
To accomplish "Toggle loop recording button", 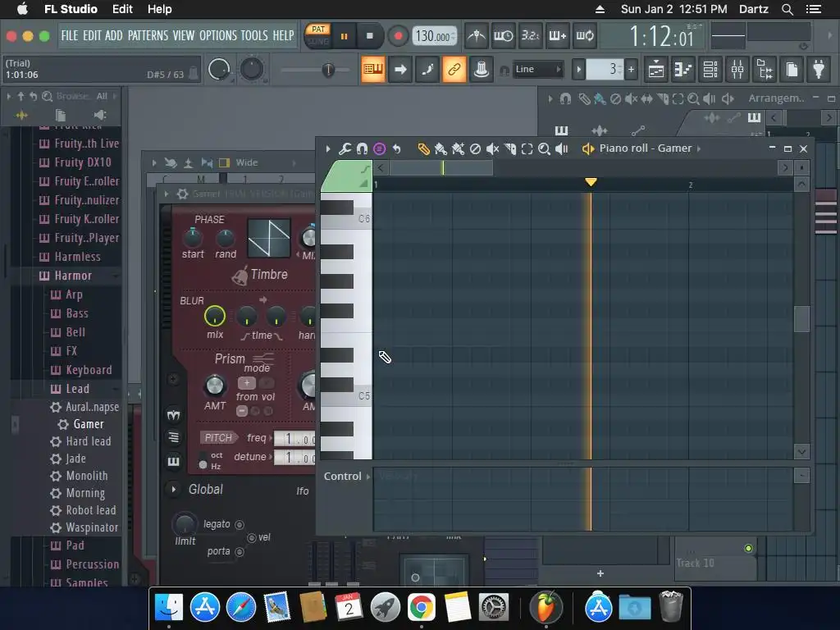I will pos(585,36).
